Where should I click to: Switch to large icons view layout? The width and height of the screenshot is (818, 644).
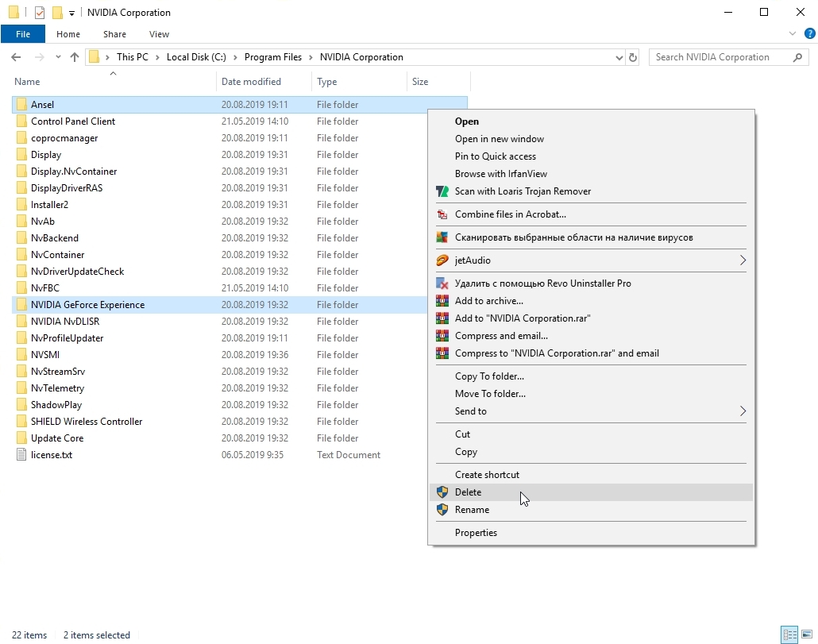806,634
